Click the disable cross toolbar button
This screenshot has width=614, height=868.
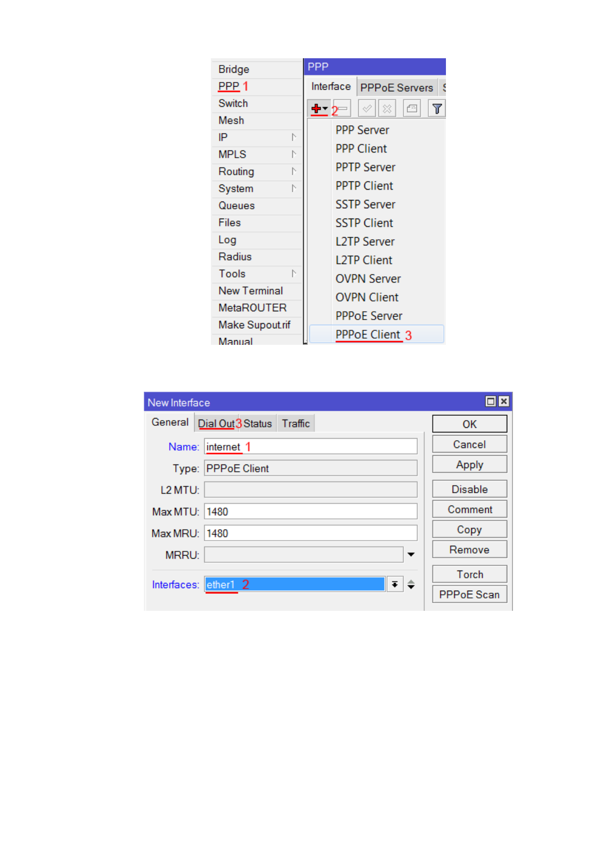coord(387,108)
